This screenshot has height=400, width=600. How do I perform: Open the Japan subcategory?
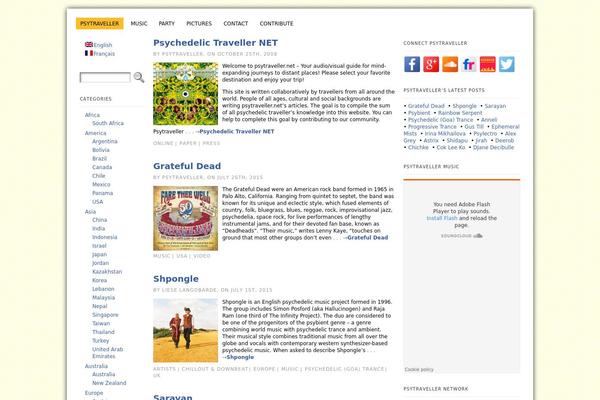pyautogui.click(x=99, y=255)
